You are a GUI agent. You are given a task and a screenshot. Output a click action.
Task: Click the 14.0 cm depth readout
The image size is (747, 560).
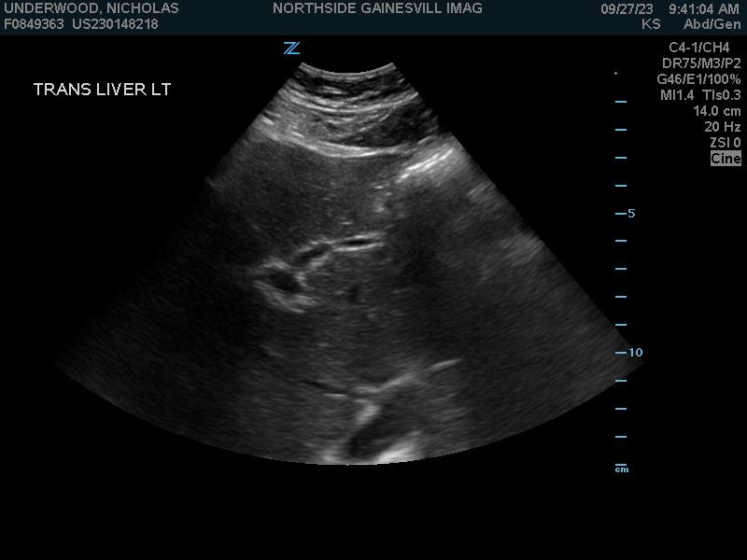point(717,111)
